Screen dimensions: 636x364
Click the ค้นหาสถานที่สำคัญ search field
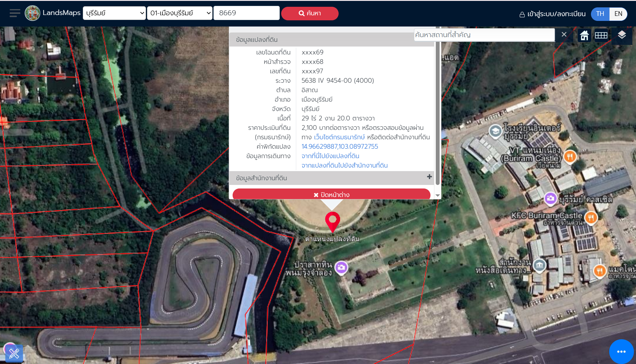(484, 35)
